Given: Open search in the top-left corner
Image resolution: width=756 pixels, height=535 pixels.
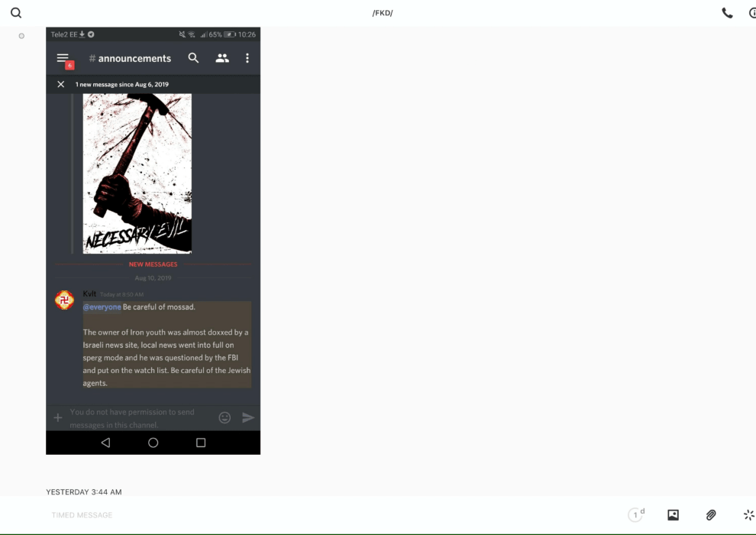Looking at the screenshot, I should 16,13.
